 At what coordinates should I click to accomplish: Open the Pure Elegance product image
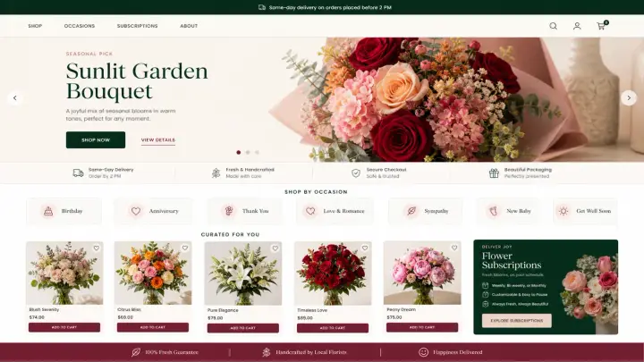click(x=243, y=274)
